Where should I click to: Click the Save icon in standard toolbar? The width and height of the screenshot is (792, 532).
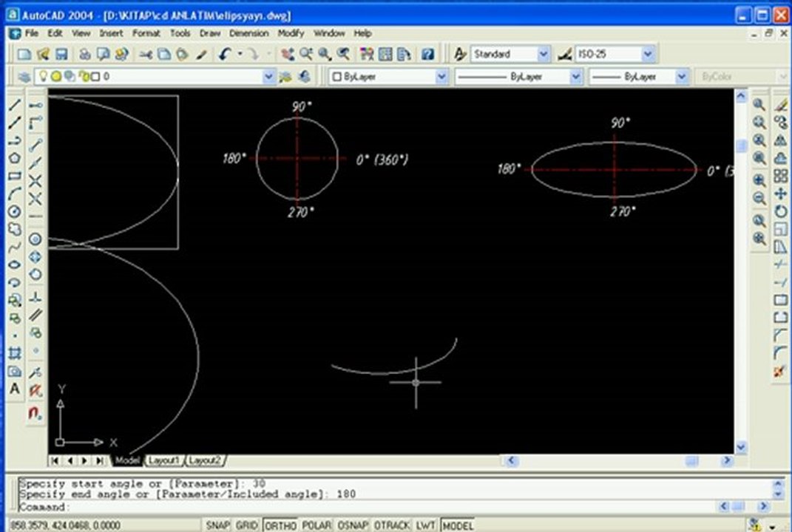(61, 54)
